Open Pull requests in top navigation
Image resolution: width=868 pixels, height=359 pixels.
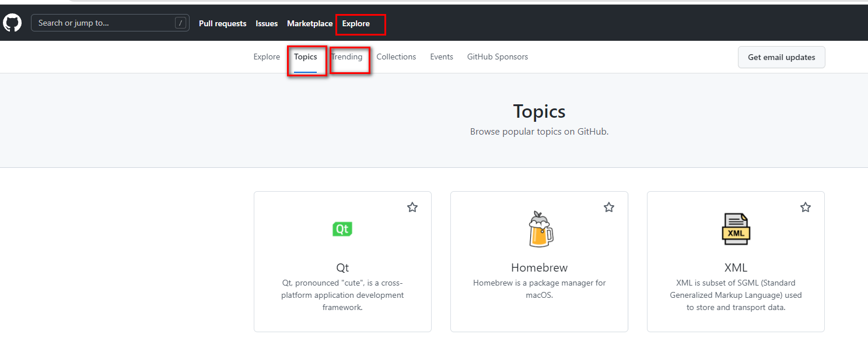click(222, 24)
